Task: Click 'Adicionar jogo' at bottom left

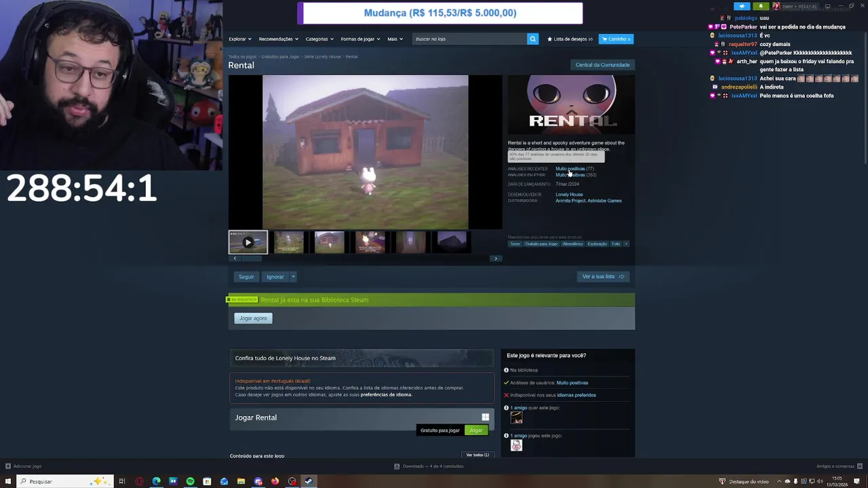Action: coord(24,466)
